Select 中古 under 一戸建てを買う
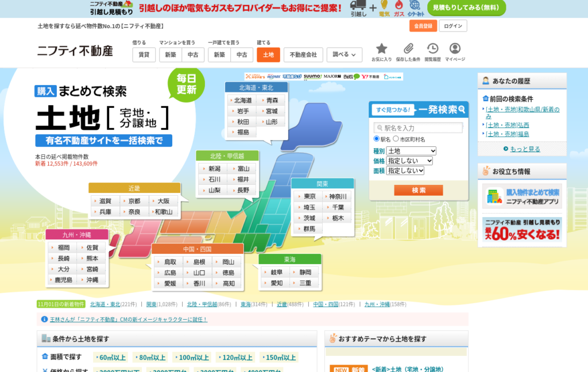588x372 pixels. click(242, 55)
